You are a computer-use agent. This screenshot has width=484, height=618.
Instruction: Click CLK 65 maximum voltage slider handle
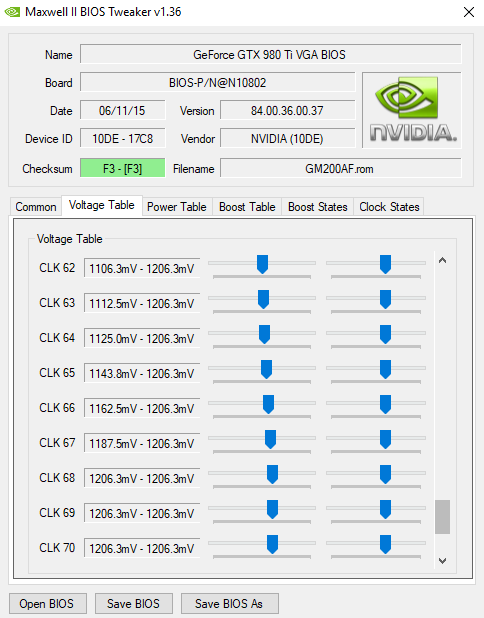(385, 369)
